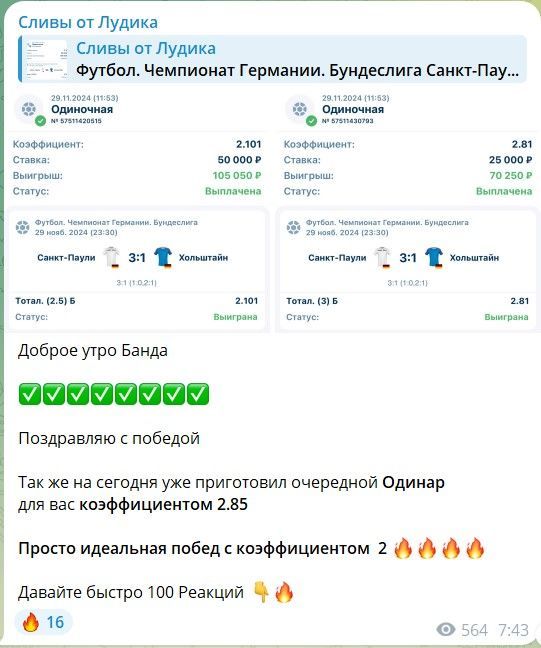
Task: Click the green verified badge on left slip
Action: click(40, 121)
